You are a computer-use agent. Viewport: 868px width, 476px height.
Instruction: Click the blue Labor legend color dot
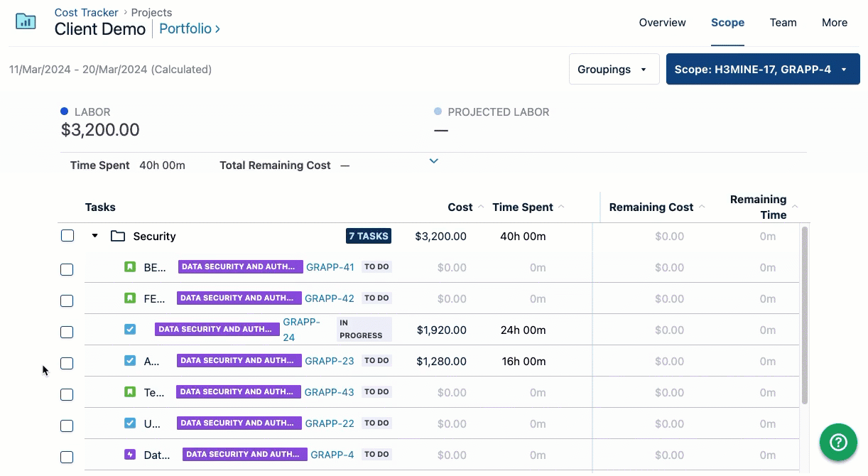click(65, 112)
